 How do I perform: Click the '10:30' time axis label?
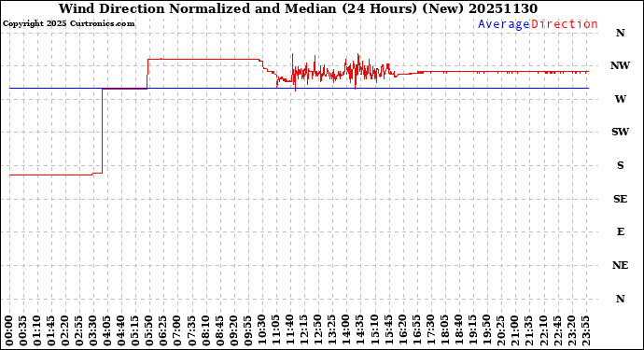(x=261, y=331)
